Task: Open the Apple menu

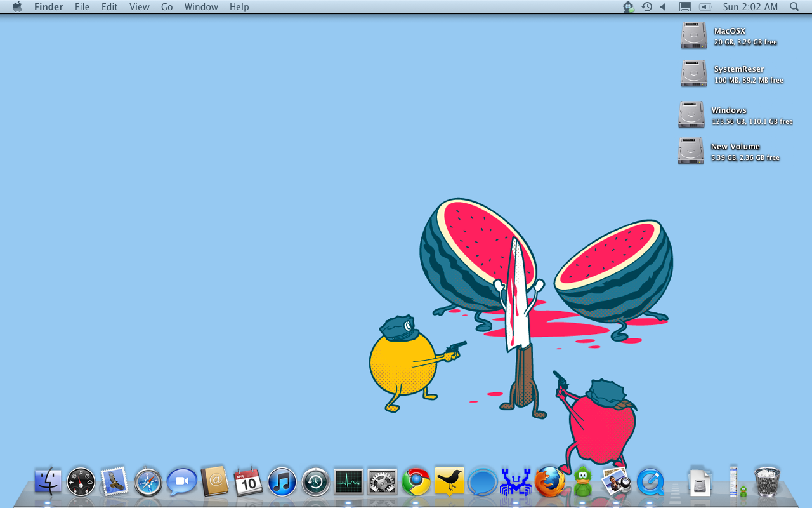Action: click(x=18, y=7)
